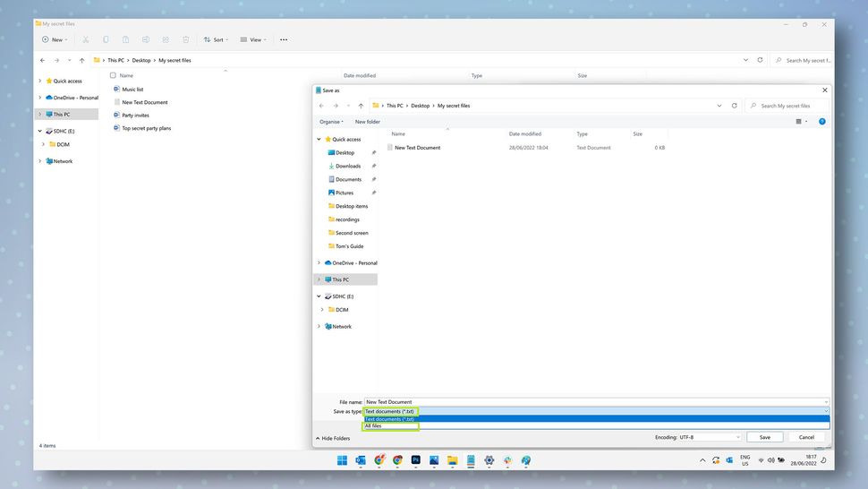Select recordings folder in Save as dialog
This screenshot has height=489, width=868.
[347, 219]
